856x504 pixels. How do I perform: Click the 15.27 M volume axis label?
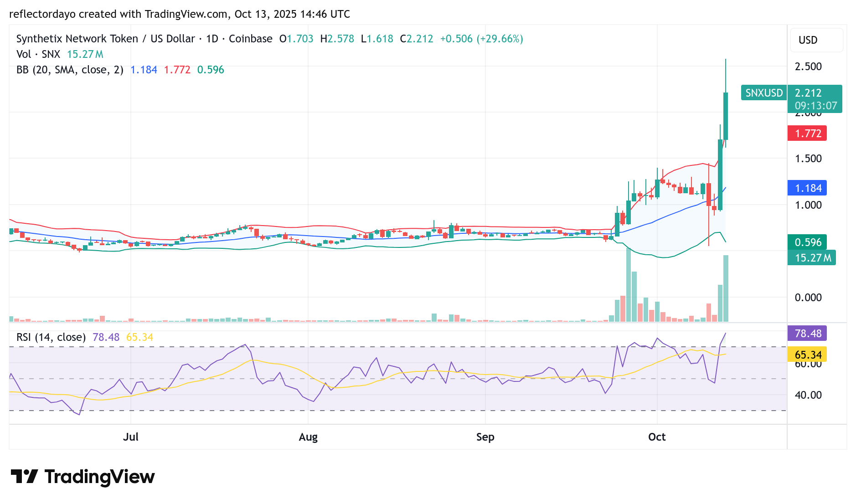(x=812, y=257)
